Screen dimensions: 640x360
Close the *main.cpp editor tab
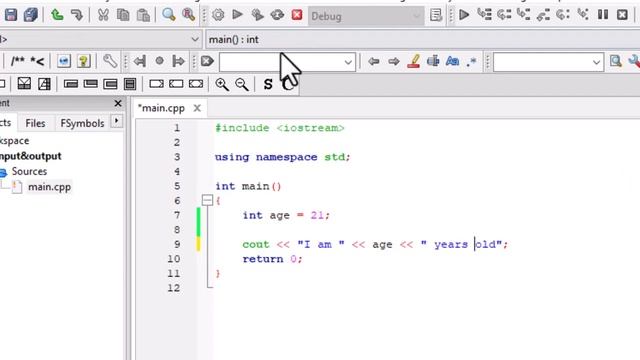[x=197, y=108]
